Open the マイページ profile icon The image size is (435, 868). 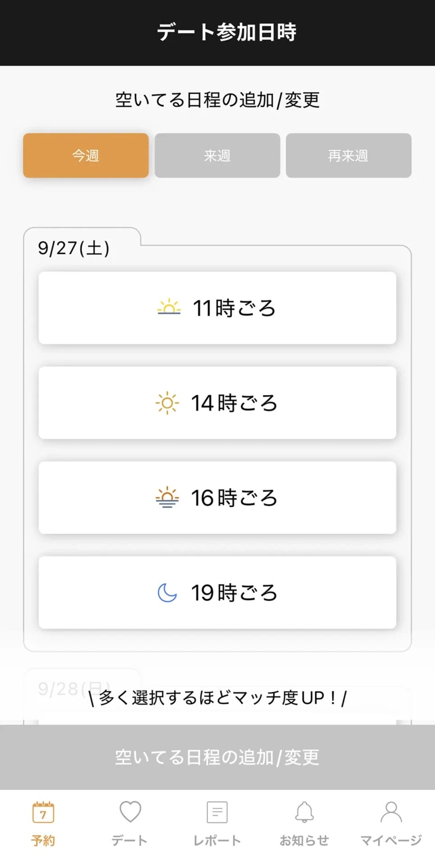click(x=391, y=812)
